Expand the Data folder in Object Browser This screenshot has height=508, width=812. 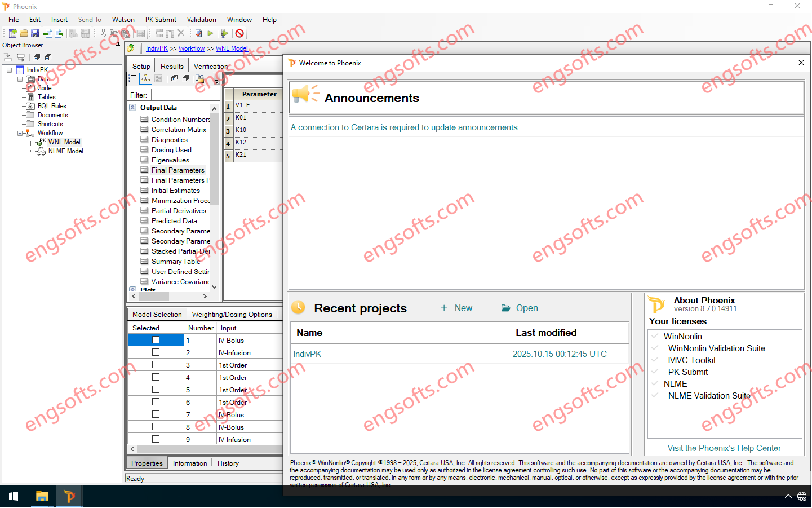[x=20, y=79]
